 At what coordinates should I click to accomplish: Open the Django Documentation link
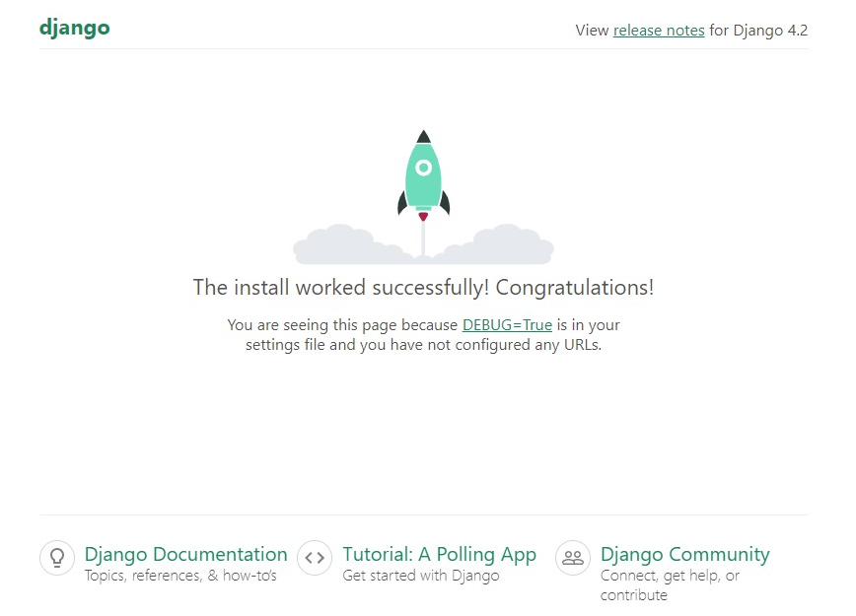185,554
